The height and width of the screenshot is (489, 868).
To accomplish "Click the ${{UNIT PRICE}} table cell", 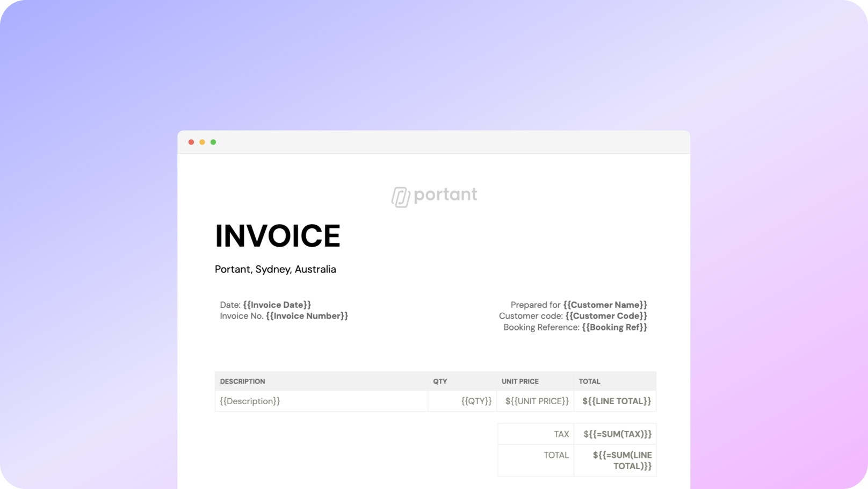I will click(536, 401).
